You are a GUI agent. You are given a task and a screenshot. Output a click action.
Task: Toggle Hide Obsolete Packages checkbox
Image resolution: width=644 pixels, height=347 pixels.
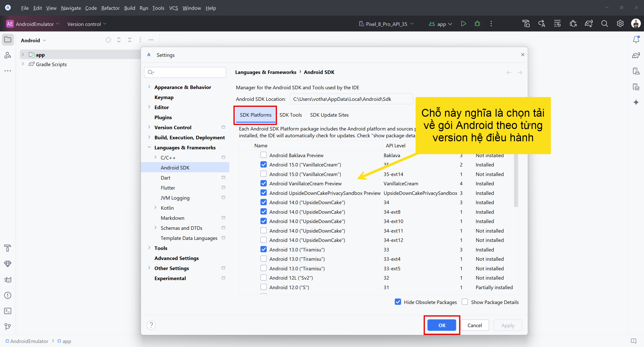tap(398, 302)
